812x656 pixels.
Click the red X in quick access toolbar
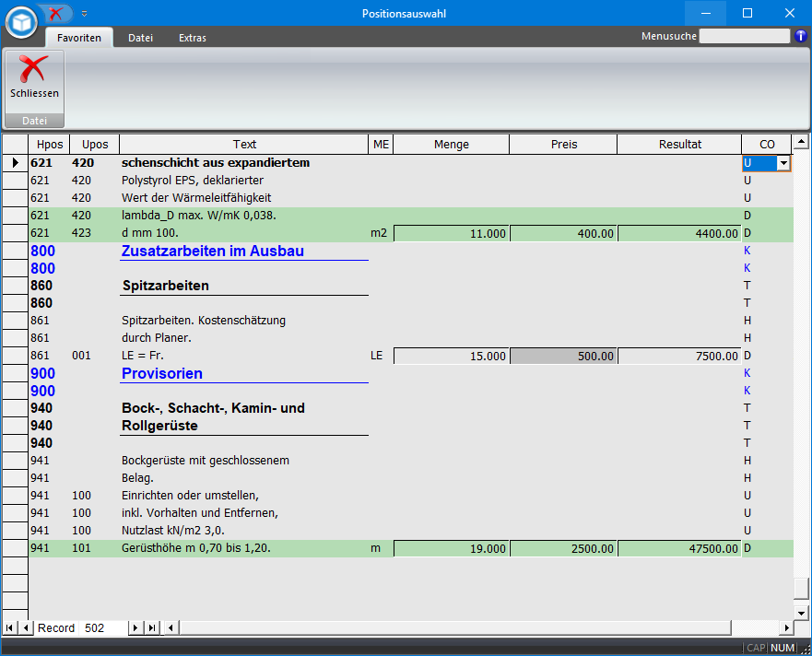(x=57, y=14)
